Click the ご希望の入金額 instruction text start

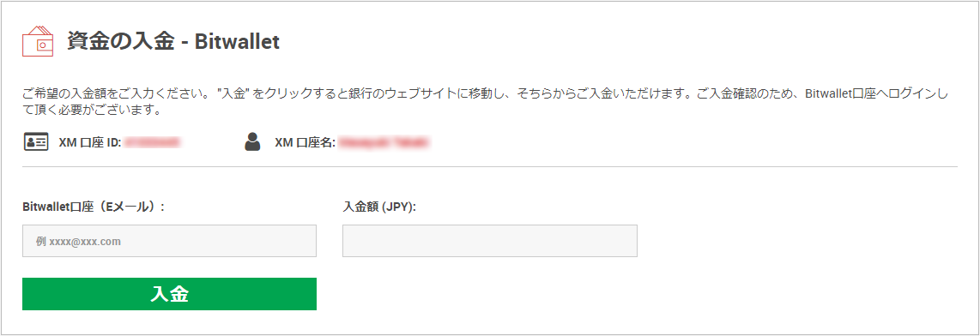point(57,96)
